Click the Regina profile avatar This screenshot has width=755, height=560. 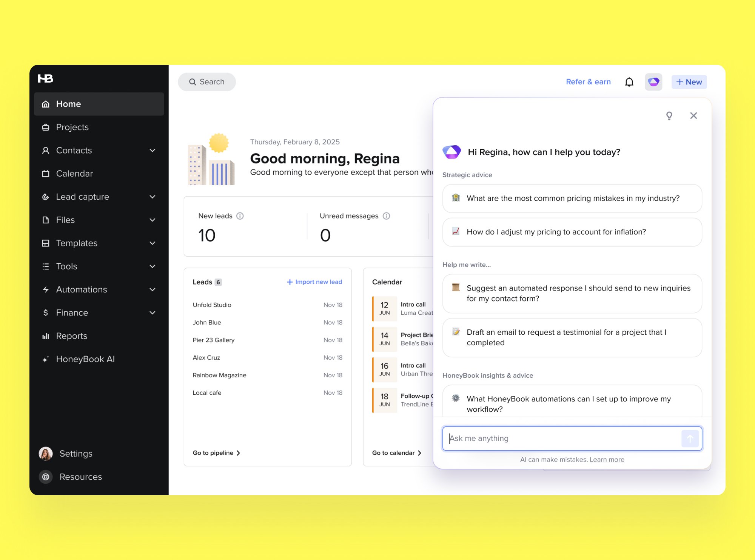(x=46, y=454)
